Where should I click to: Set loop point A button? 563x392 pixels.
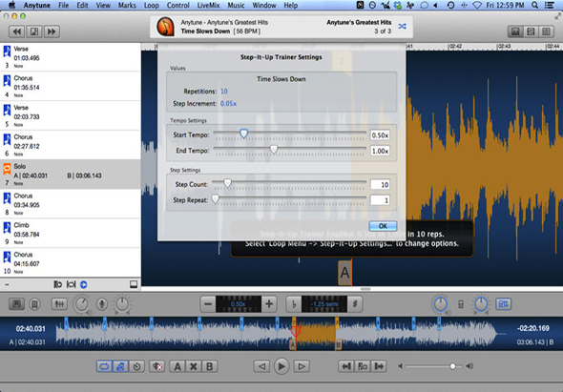tap(177, 366)
